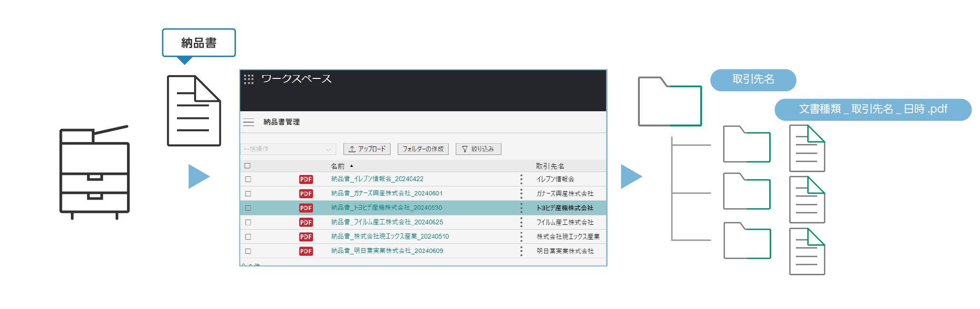Screen dimensions: 980x309
Task: Open more options for フイルム産工株式会社 row
Action: pos(521,222)
